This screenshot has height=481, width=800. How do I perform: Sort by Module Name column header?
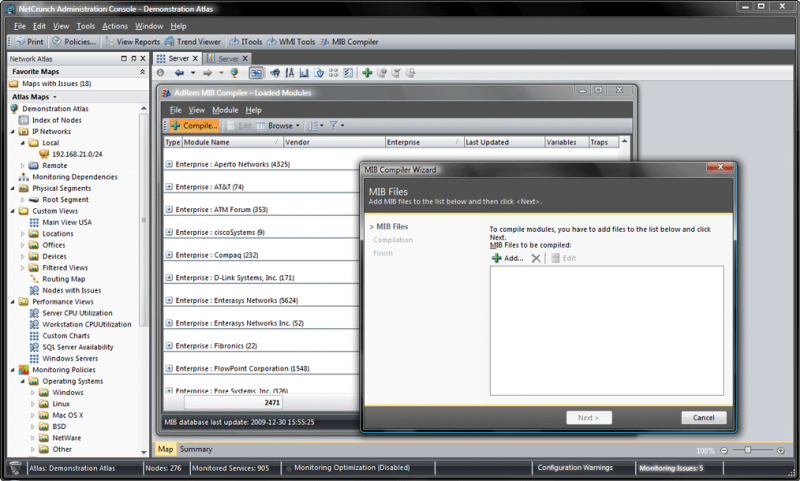[x=232, y=142]
